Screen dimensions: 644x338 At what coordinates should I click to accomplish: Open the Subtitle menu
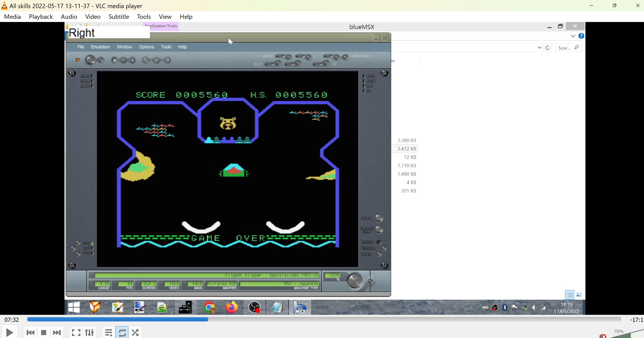[x=119, y=17]
